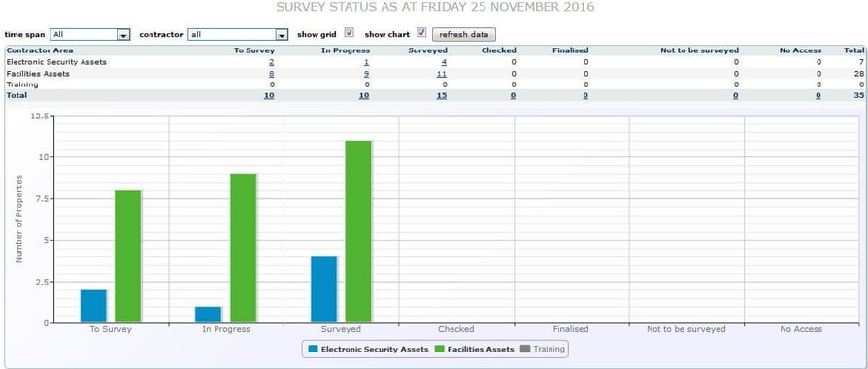
Task: Toggle Facilities Assets legend label
Action: (x=481, y=349)
